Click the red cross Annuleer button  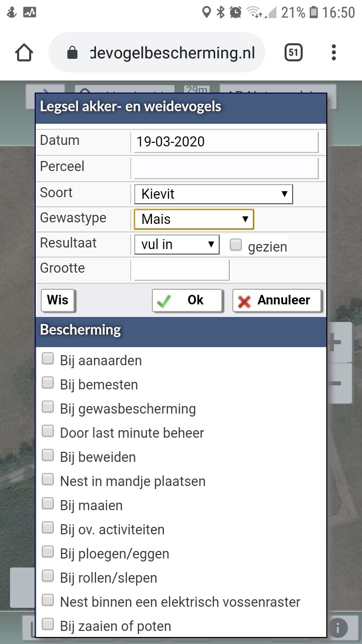coord(277,300)
